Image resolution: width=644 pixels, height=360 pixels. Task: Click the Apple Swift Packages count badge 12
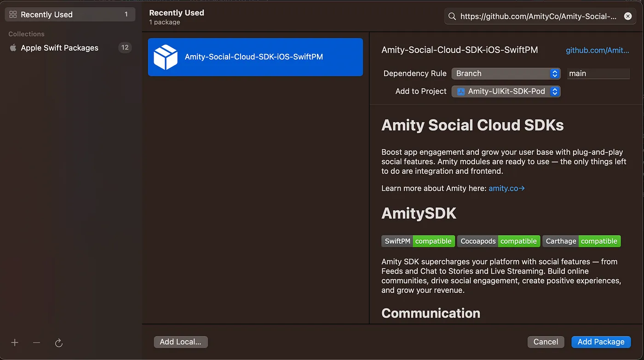[x=125, y=47]
